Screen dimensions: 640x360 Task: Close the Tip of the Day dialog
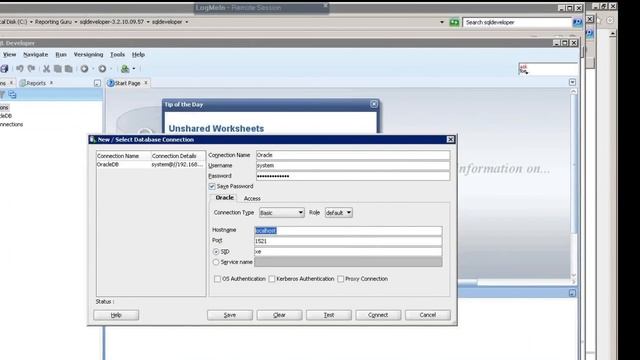(374, 104)
